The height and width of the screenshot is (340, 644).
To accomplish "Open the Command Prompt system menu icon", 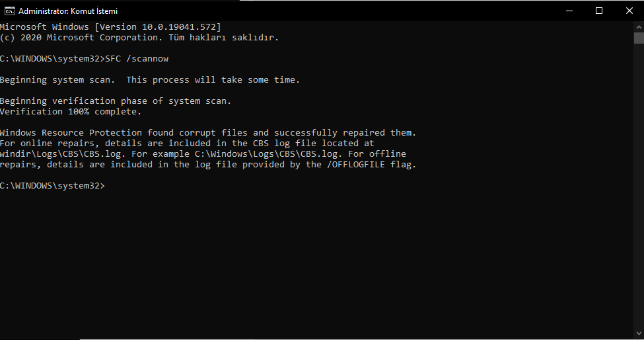I will click(x=9, y=11).
